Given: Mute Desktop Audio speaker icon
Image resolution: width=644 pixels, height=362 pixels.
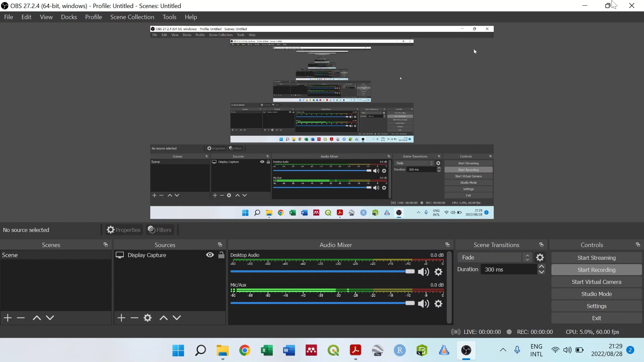Looking at the screenshot, I should 424,272.
